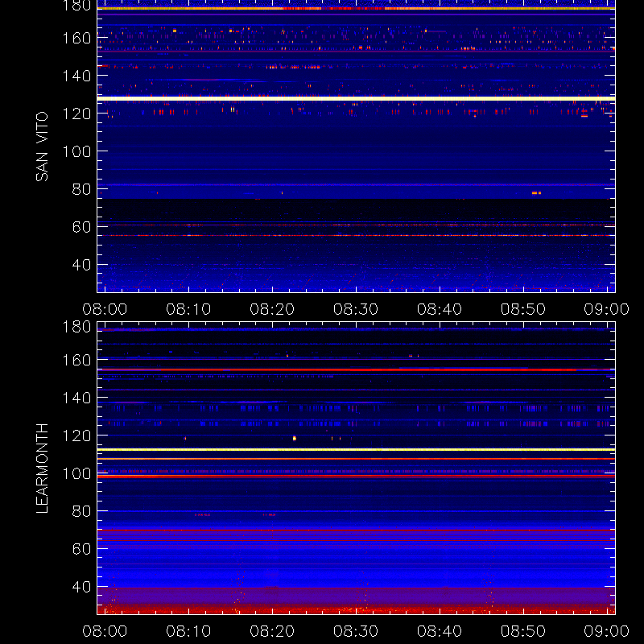
Task: Choose 08:10 under the Learmonth plot
Action: pyautogui.click(x=188, y=631)
